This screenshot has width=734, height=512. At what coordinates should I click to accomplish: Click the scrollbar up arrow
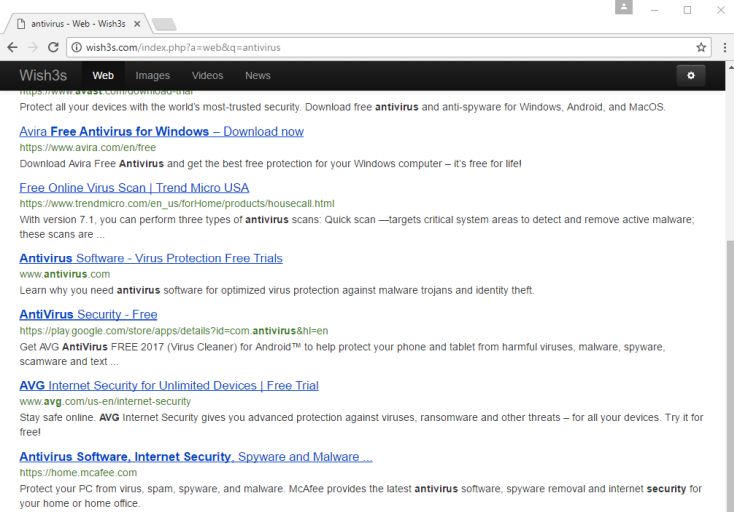click(730, 67)
